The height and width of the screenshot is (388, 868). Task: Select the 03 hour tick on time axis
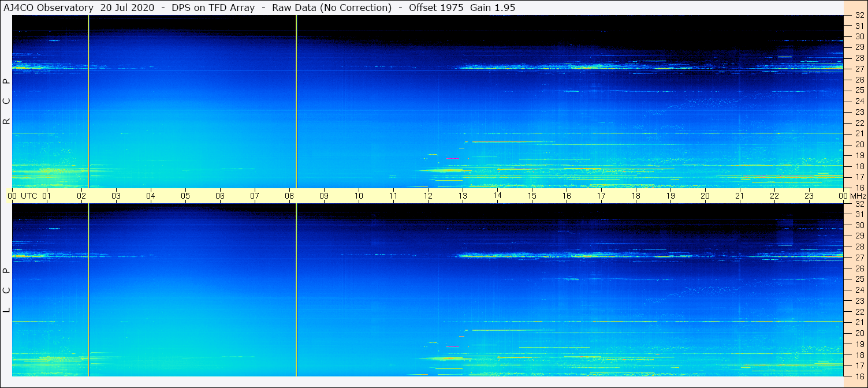click(116, 196)
